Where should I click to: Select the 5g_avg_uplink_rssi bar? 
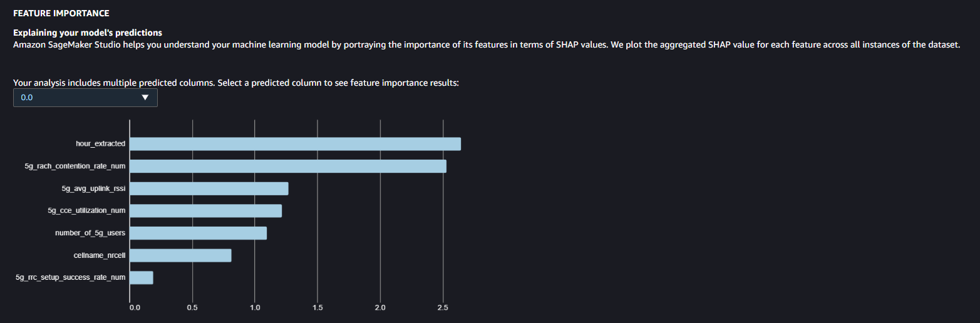[x=209, y=188]
